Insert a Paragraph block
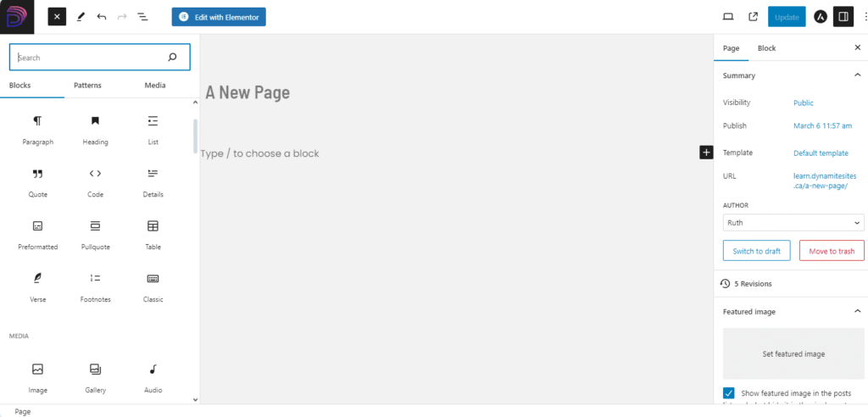The image size is (868, 417). tap(37, 130)
